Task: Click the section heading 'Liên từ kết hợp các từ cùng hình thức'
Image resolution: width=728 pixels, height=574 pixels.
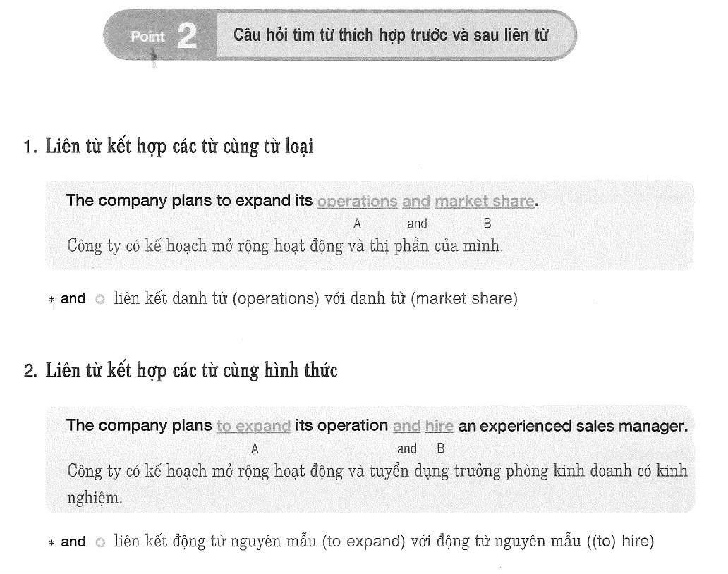Action: (x=191, y=370)
